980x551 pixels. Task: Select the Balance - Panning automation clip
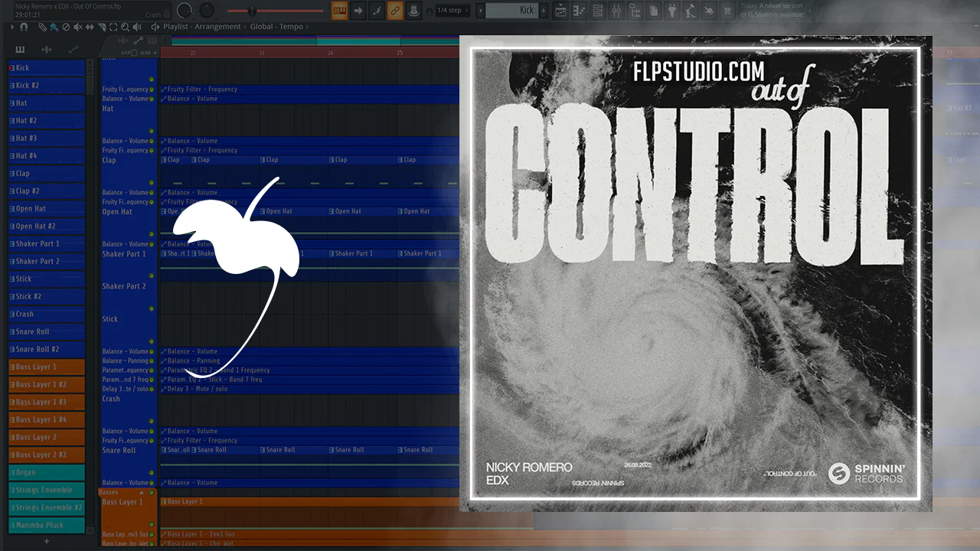click(310, 361)
